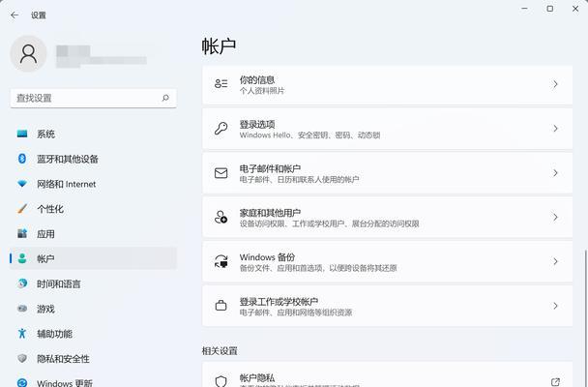Open the 你的信息 card title

(257, 80)
